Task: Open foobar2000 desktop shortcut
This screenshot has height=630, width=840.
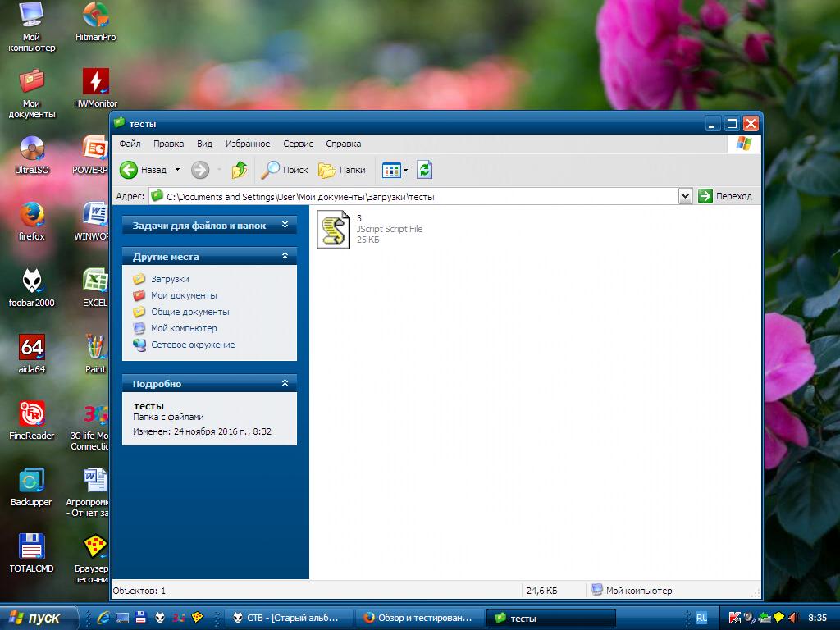Action: pyautogui.click(x=32, y=281)
